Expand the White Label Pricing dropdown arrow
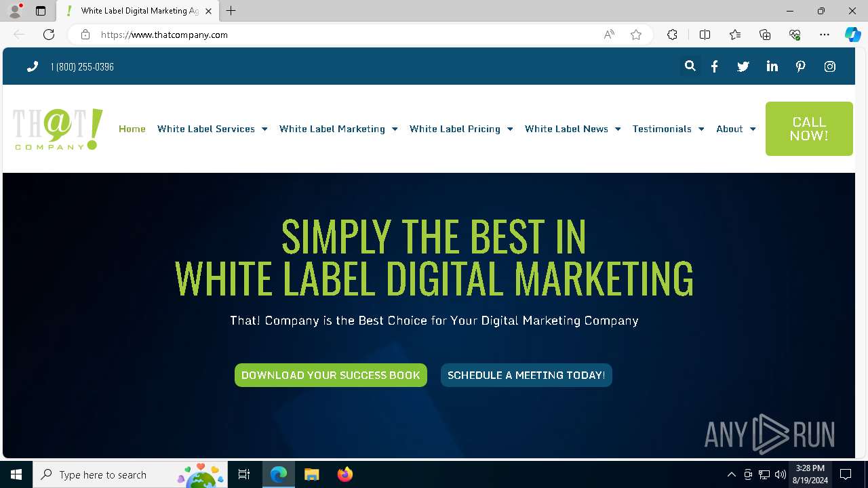The image size is (868, 488). [510, 129]
